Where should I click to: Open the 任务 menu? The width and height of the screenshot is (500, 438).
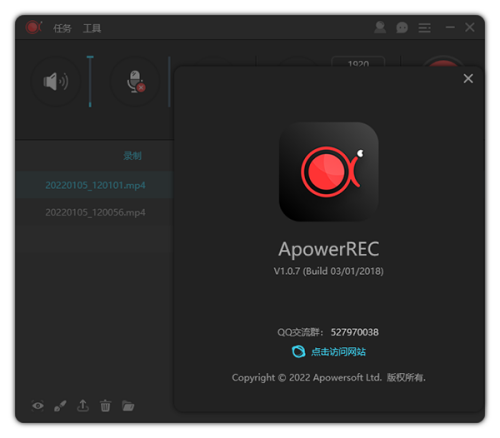pos(62,28)
